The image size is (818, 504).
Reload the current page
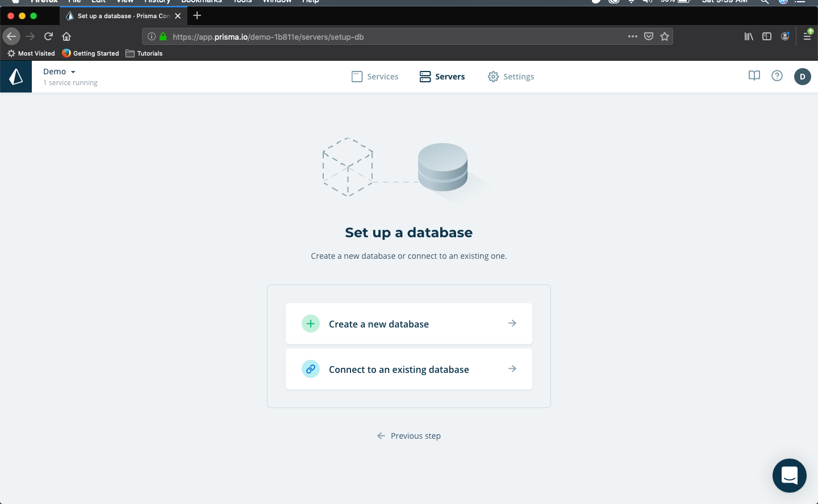click(x=48, y=36)
